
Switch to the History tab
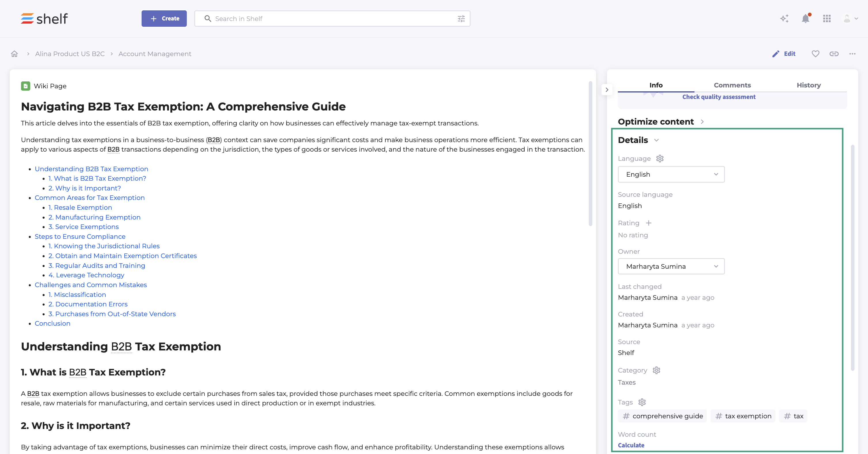tap(808, 85)
